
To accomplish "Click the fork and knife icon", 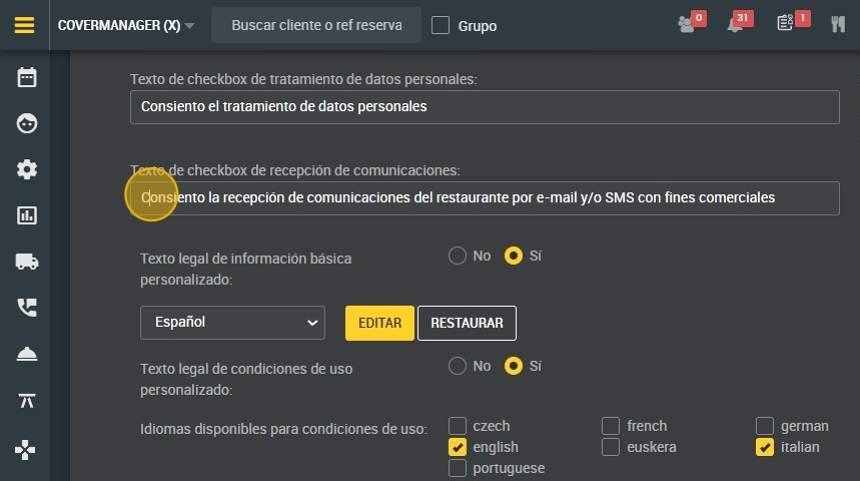I will 838,25.
